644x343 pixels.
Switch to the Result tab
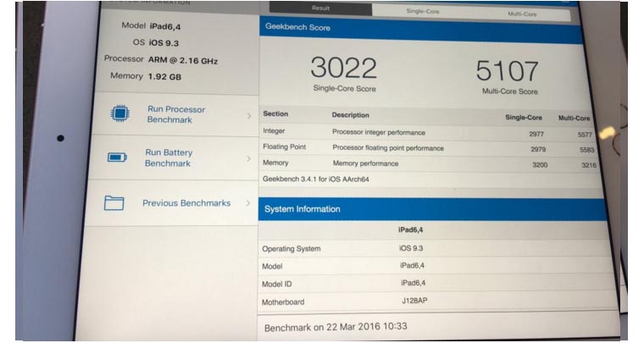320,8
